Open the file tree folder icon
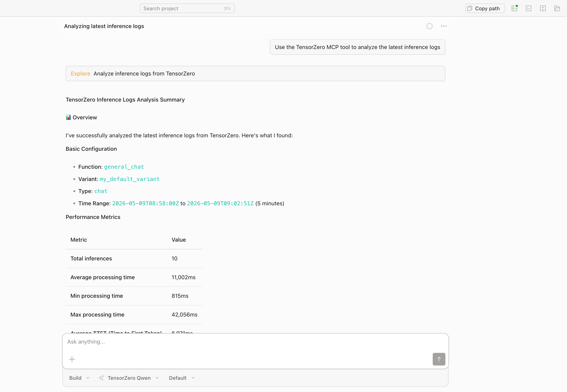The image size is (567, 392). pos(557,8)
